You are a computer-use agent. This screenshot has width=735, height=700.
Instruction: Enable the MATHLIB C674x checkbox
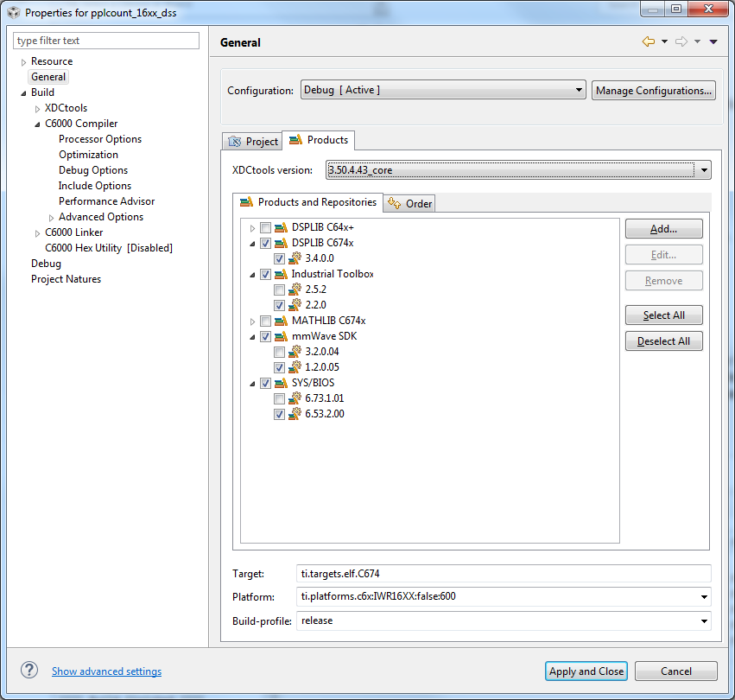[x=265, y=321]
